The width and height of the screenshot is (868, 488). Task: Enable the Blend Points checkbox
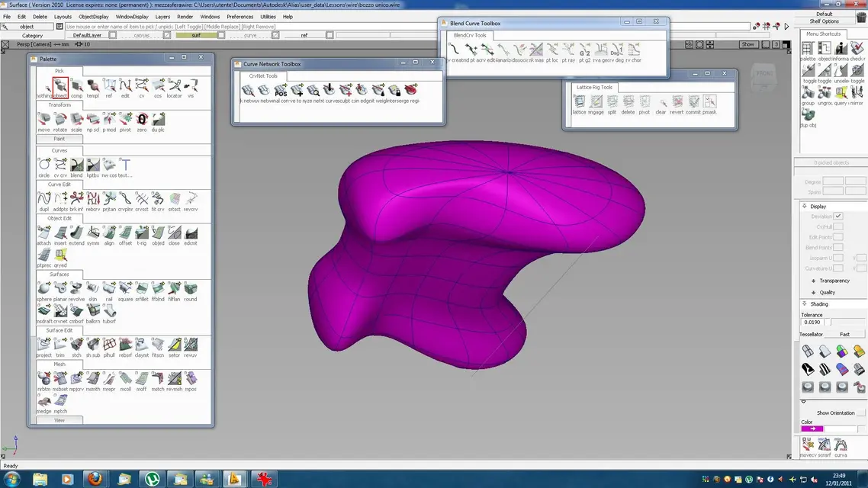[x=838, y=247]
